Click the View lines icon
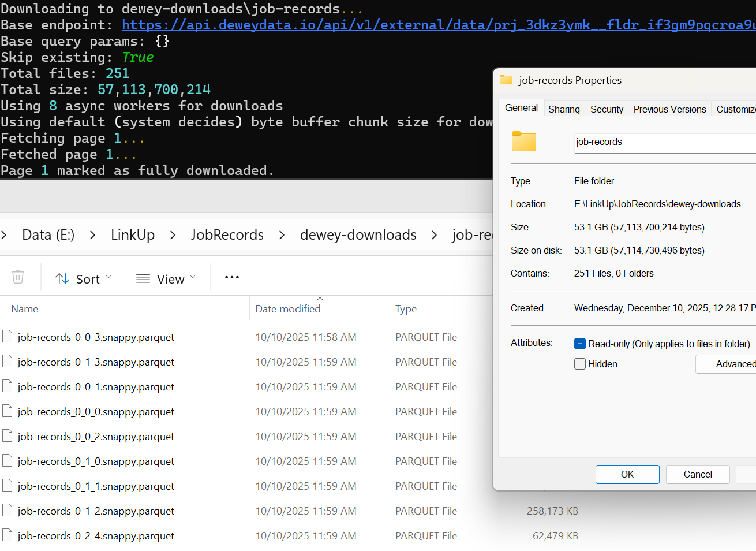Screen dimensions: 756x551 pos(143,279)
